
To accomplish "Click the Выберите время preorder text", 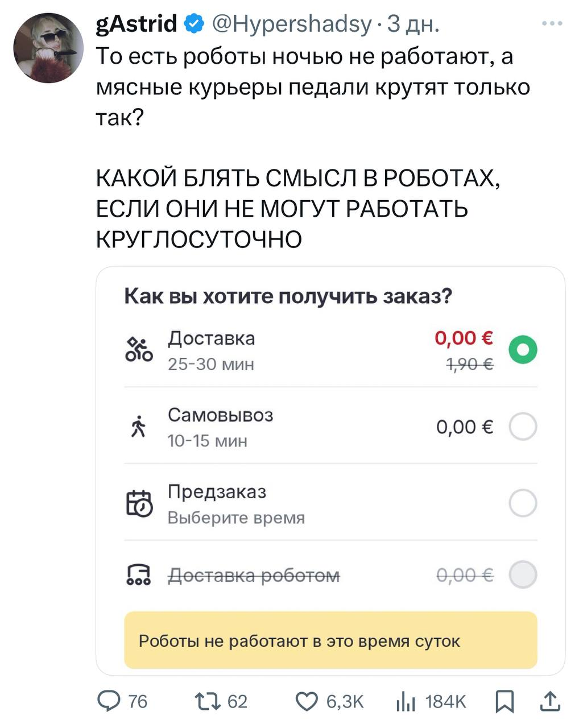I will coord(236,518).
